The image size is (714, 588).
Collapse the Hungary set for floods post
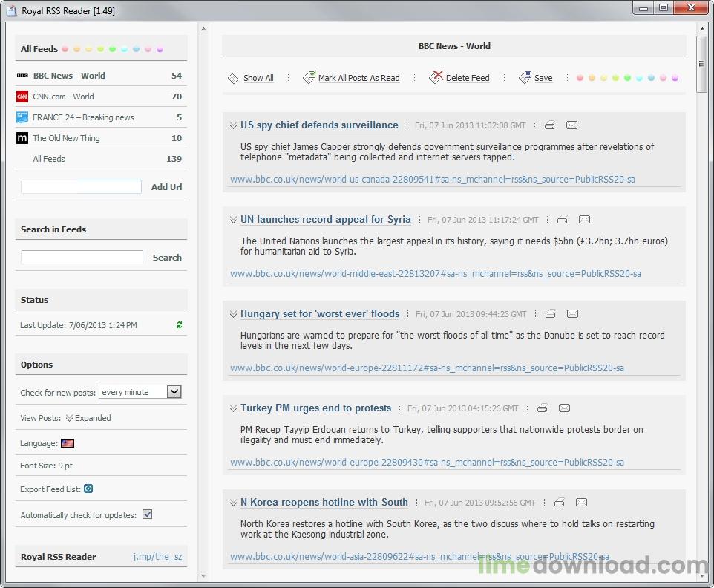point(233,314)
